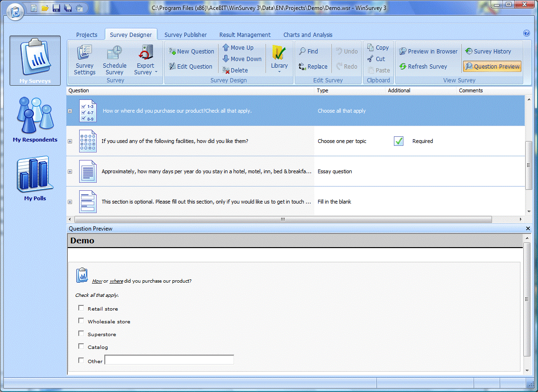This screenshot has width=538, height=392.
Task: Click Paste in Clipboard group
Action: (x=378, y=70)
